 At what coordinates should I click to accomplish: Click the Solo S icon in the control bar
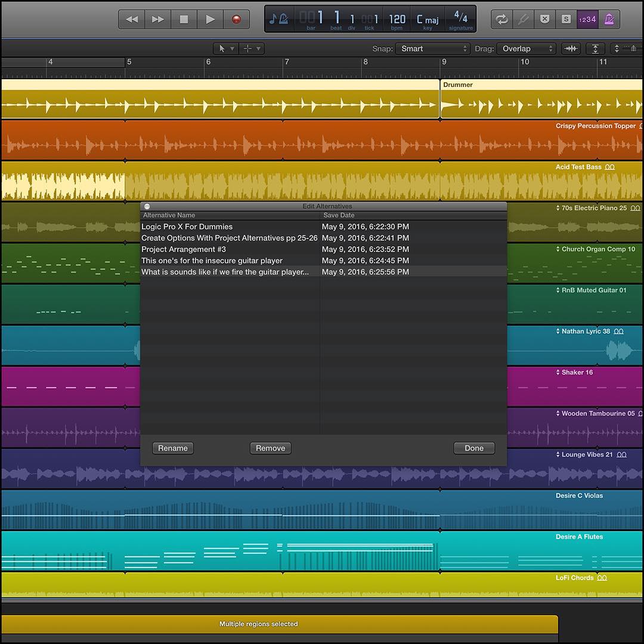click(566, 19)
